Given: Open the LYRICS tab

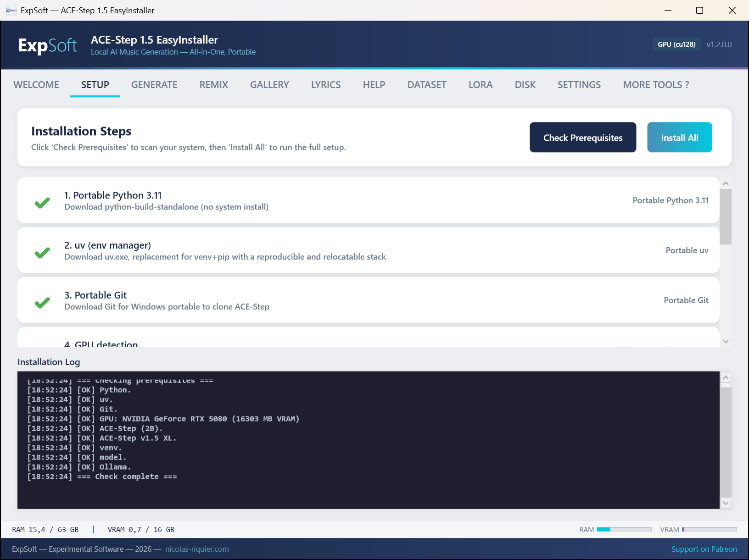Looking at the screenshot, I should click(326, 85).
